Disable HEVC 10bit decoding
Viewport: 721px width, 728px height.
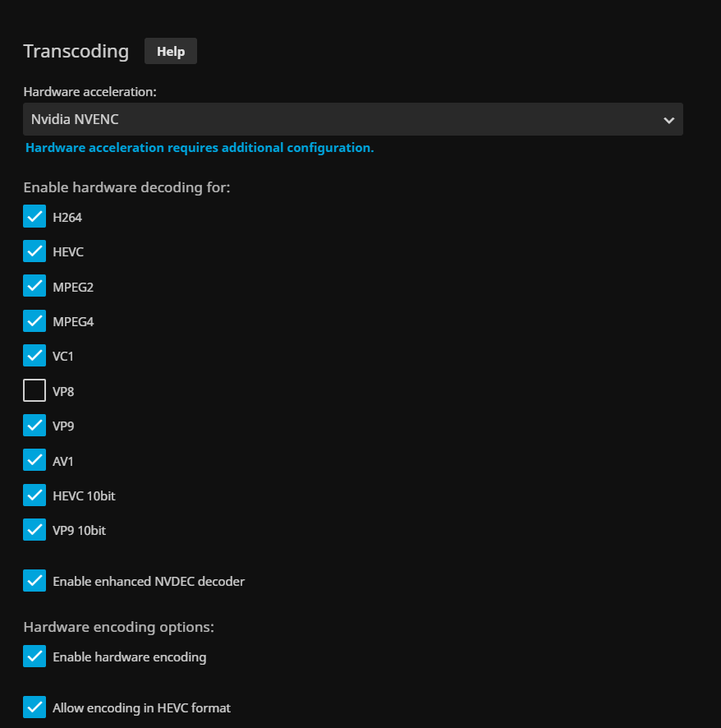[34, 495]
